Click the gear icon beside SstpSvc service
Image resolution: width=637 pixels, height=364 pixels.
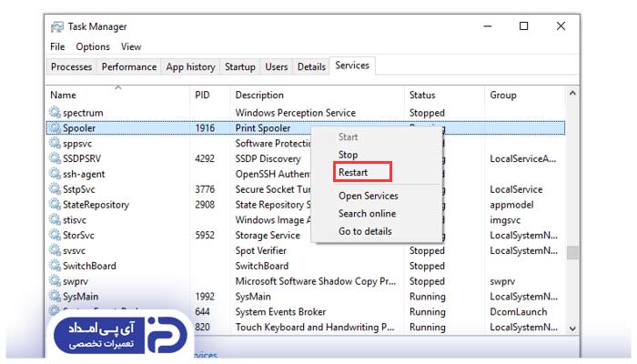[55, 188]
